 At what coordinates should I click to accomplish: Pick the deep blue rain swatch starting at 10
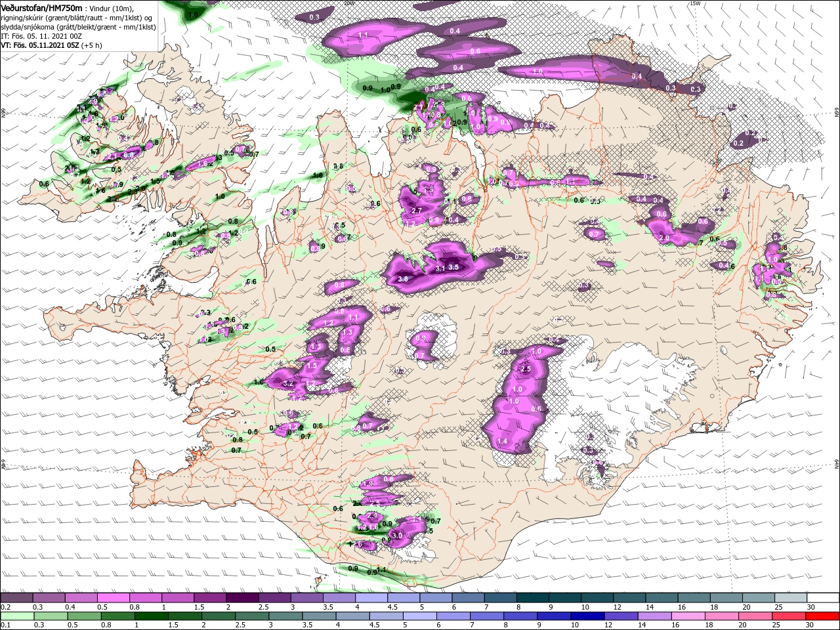(x=587, y=616)
